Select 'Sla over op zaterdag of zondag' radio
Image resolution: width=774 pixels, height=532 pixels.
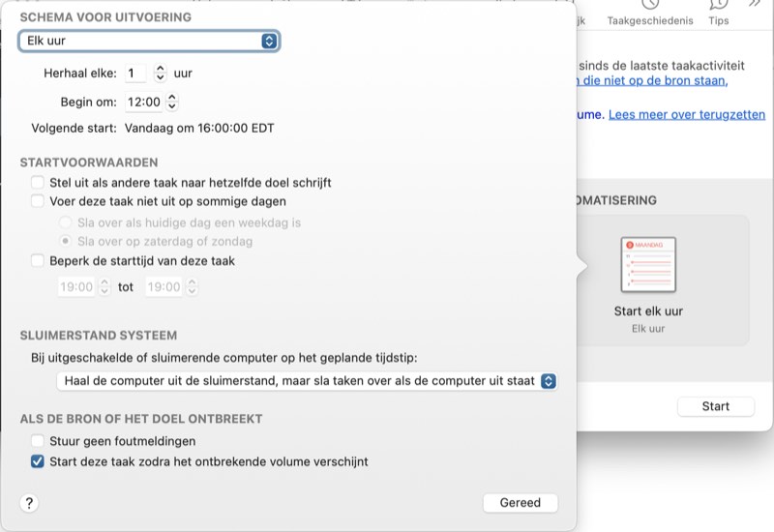tap(65, 241)
